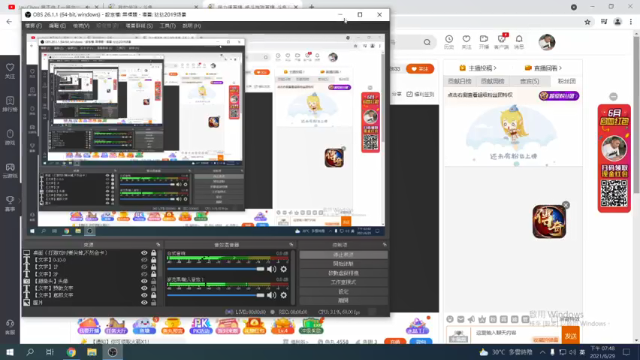Click the chat message input field
Screen dimensions: 640x360
coord(503,333)
